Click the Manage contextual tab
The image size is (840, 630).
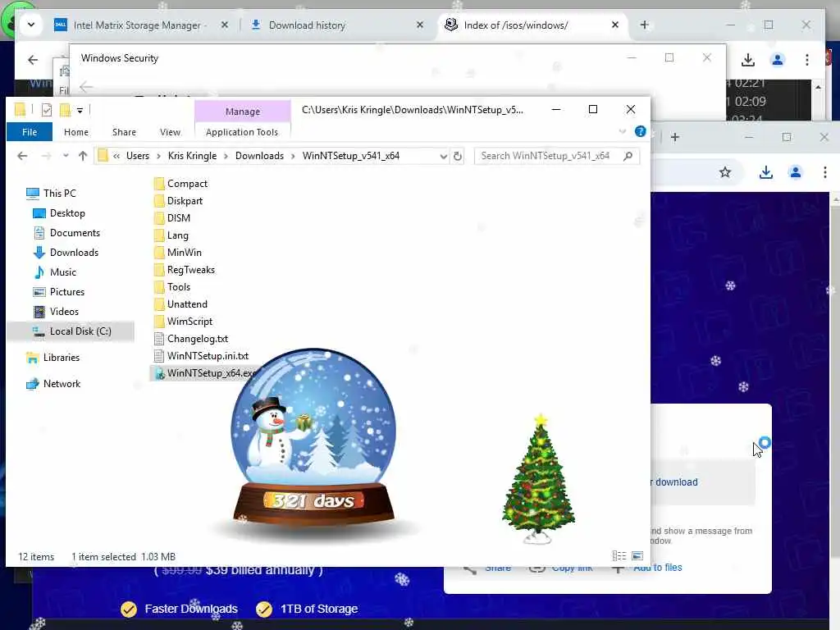[x=243, y=112]
